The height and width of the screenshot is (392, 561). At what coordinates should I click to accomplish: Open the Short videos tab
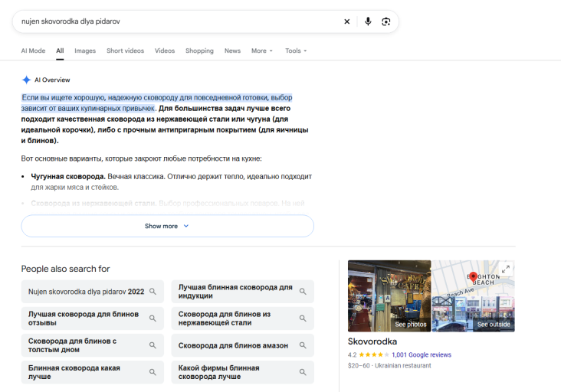coord(125,51)
